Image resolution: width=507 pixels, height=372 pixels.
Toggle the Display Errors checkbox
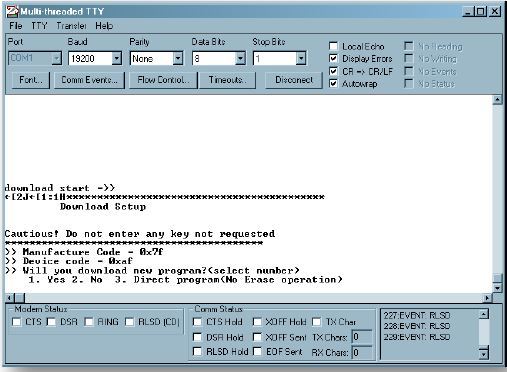[333, 58]
